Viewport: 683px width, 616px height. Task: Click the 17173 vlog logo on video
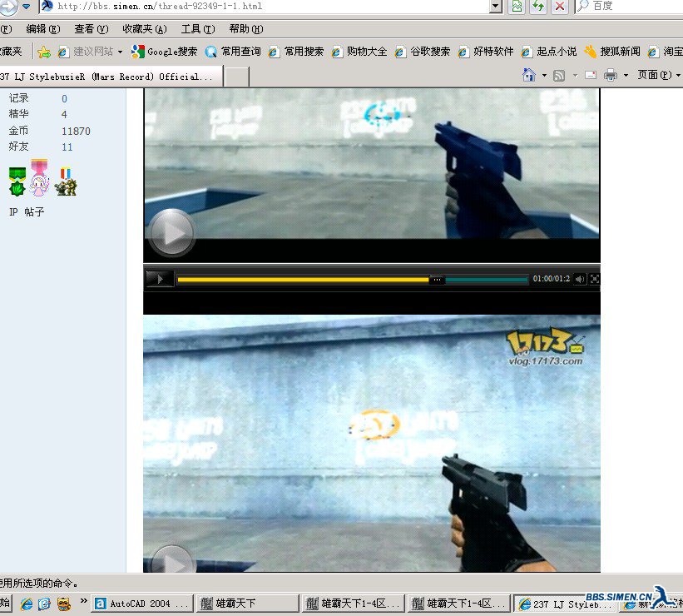click(545, 348)
